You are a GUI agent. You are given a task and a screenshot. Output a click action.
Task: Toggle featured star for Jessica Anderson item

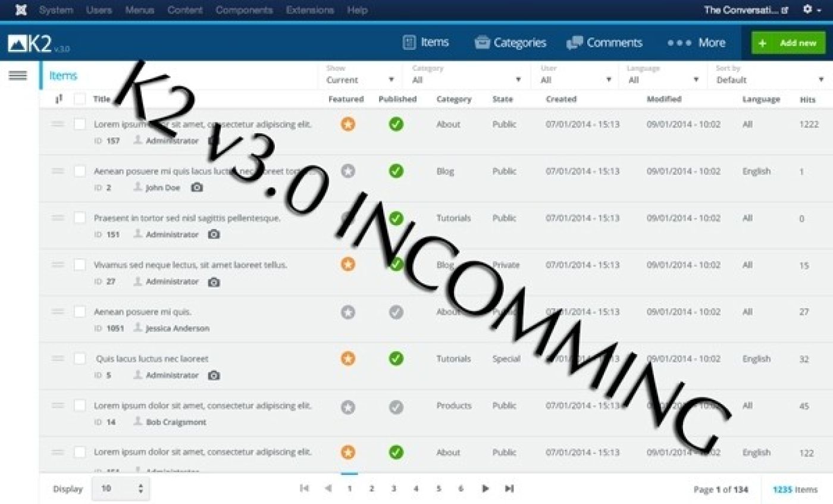pyautogui.click(x=348, y=312)
